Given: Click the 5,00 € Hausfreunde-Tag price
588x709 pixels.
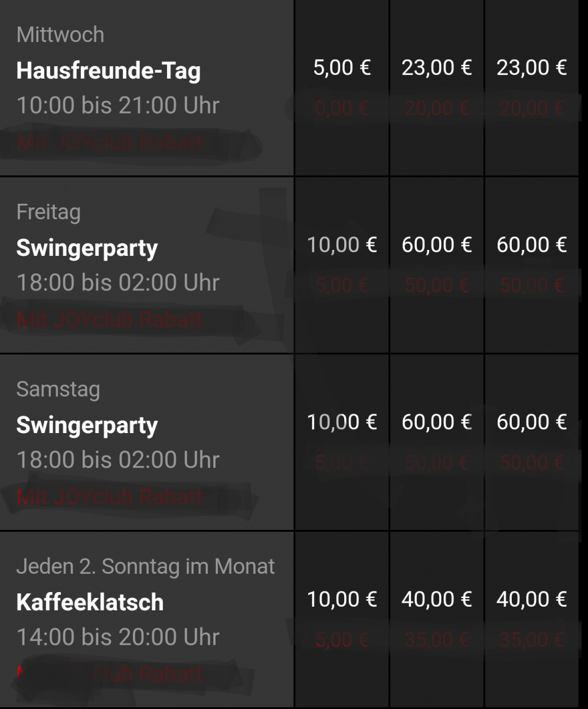Looking at the screenshot, I should pos(342,67).
